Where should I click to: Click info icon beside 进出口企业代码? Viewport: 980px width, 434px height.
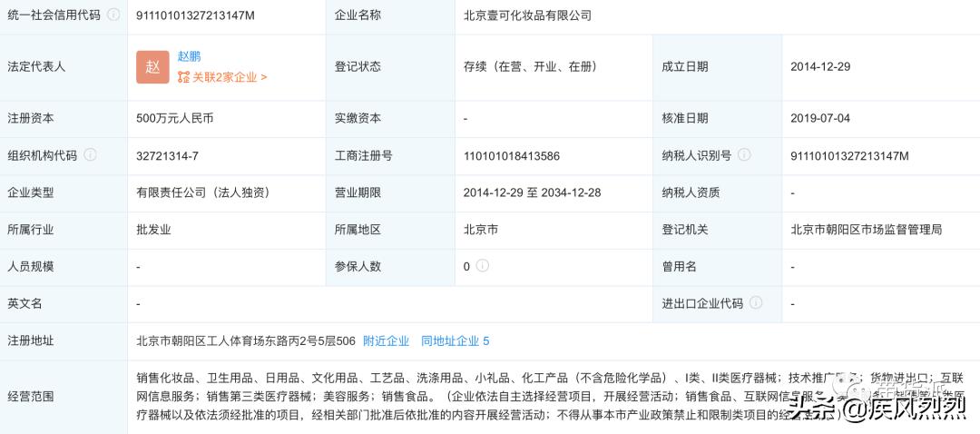point(756,303)
